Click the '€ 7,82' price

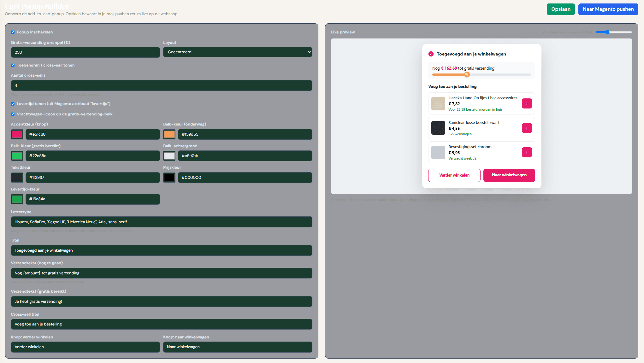[454, 104]
